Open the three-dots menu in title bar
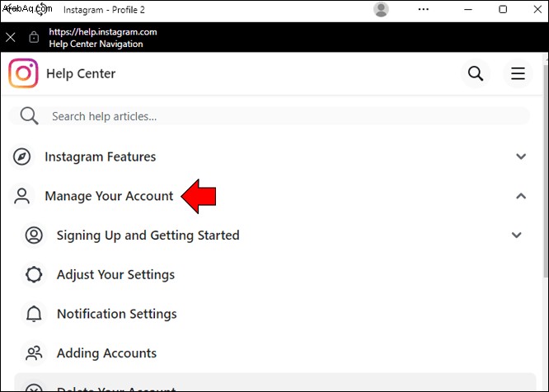This screenshot has width=549, height=392. (x=424, y=9)
